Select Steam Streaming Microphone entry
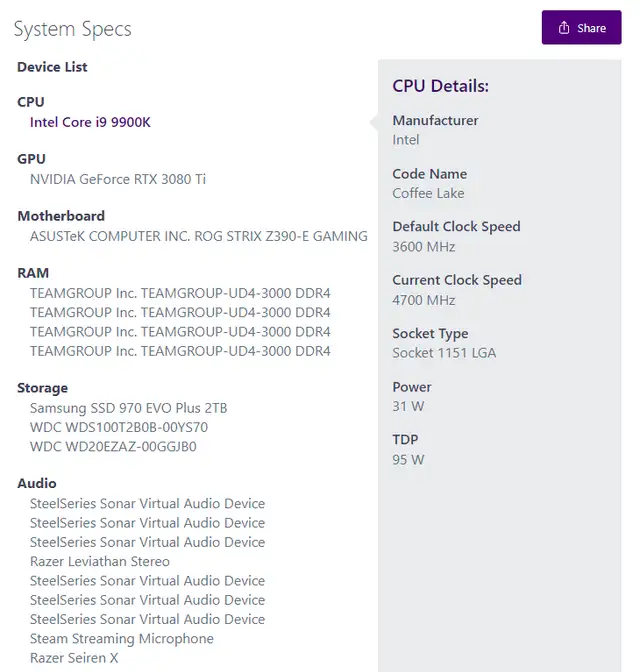Screen dimensions: 640x672 tap(122, 639)
